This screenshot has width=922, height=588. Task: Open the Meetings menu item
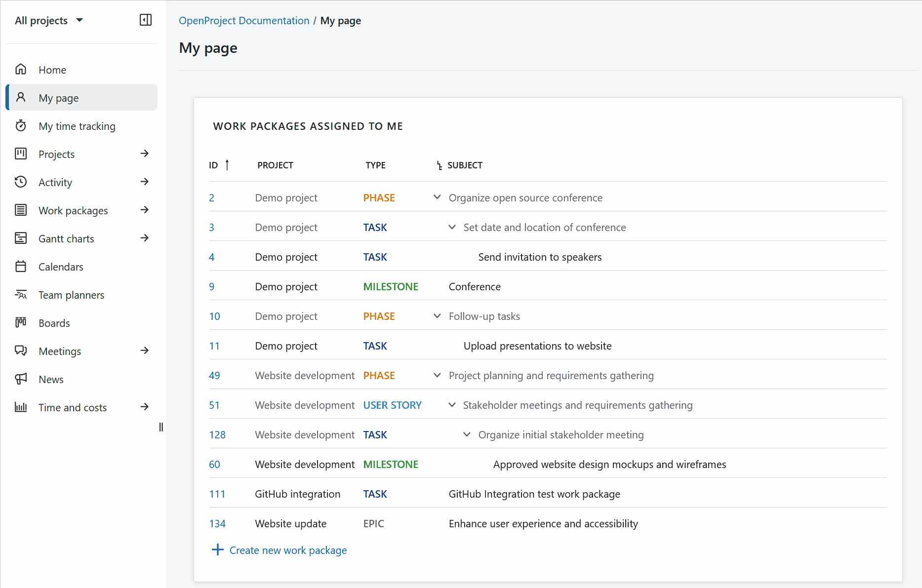pos(60,351)
